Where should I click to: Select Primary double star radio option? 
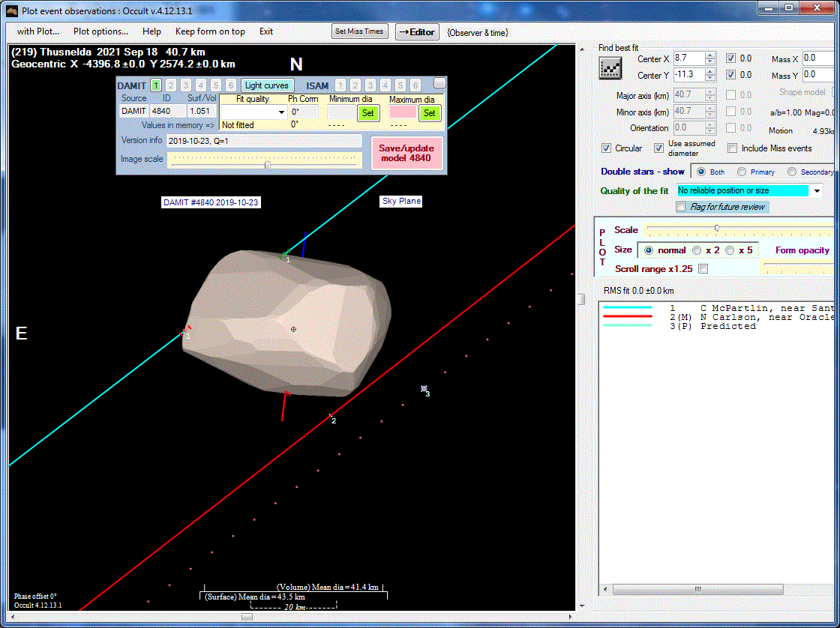pos(742,172)
